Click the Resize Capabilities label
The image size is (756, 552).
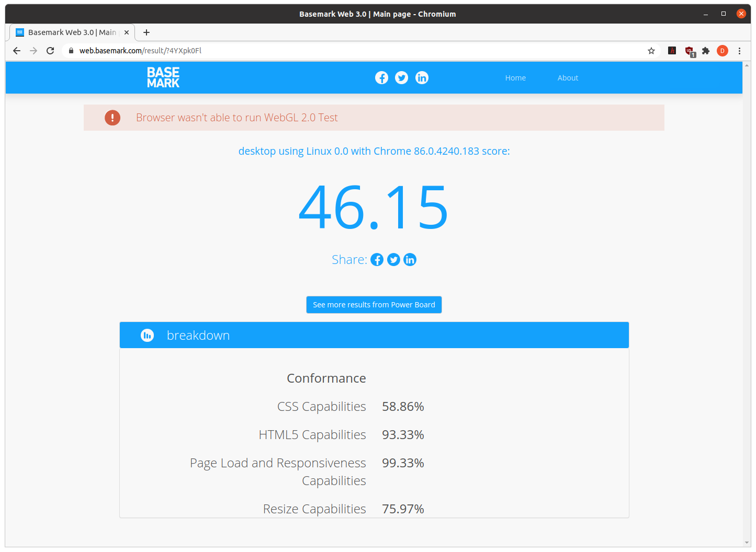point(314,509)
